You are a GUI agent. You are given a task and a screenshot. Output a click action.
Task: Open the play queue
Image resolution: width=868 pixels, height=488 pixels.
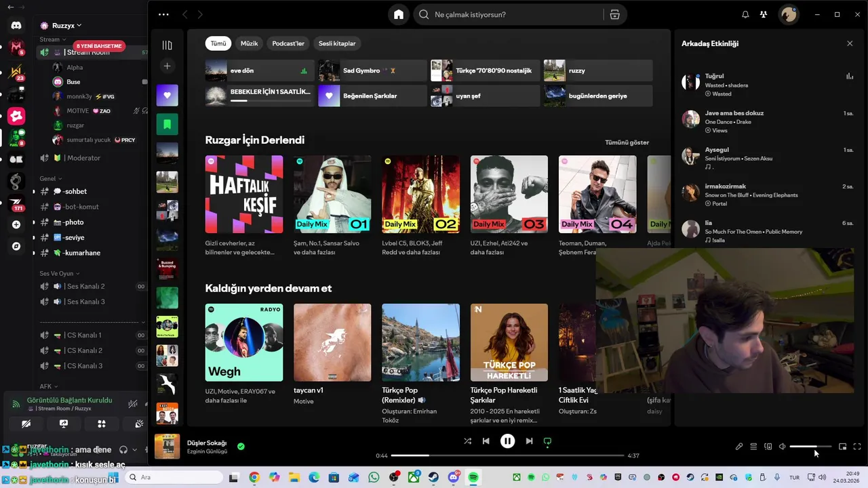point(753,447)
